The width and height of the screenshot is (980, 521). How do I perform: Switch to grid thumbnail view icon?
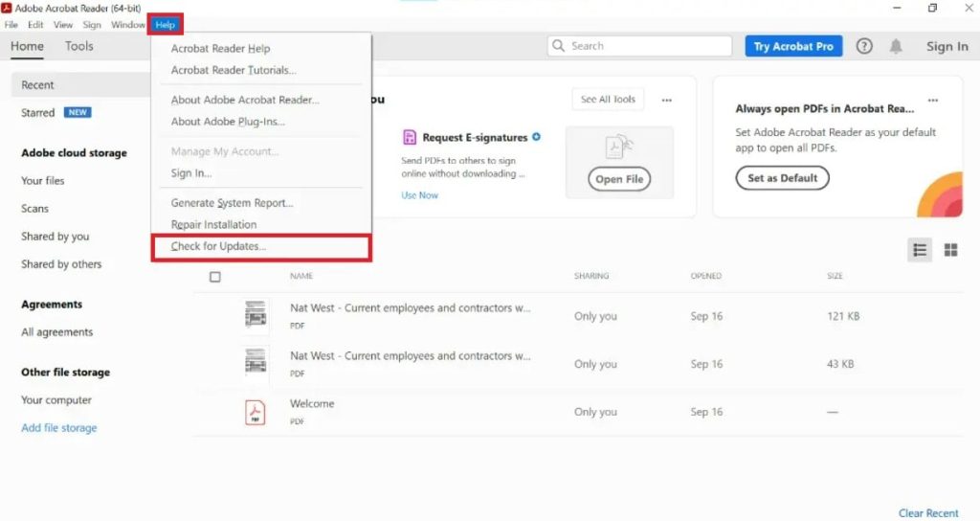click(950, 250)
